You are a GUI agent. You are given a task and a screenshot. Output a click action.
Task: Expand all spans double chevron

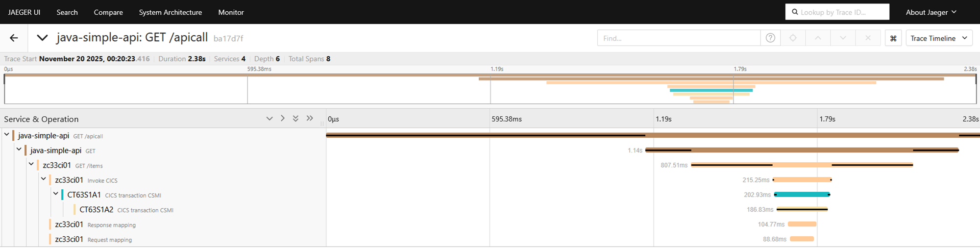pos(295,119)
